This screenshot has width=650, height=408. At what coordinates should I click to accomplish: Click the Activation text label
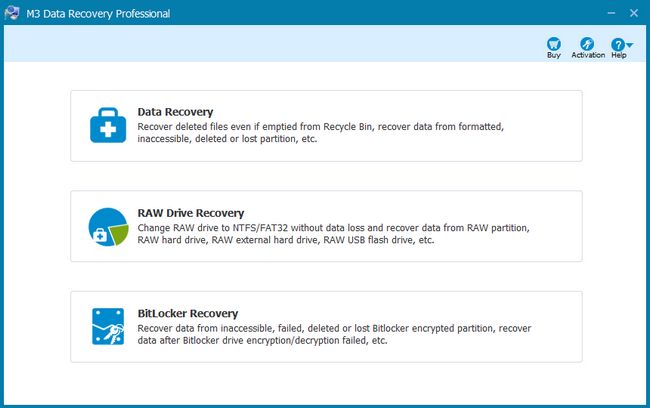click(x=588, y=56)
